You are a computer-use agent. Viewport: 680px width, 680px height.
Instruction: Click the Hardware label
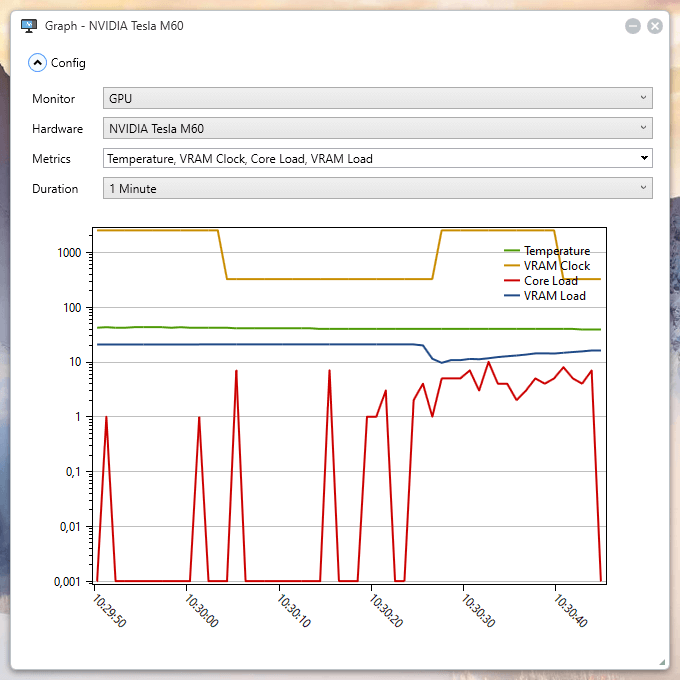(x=57, y=129)
